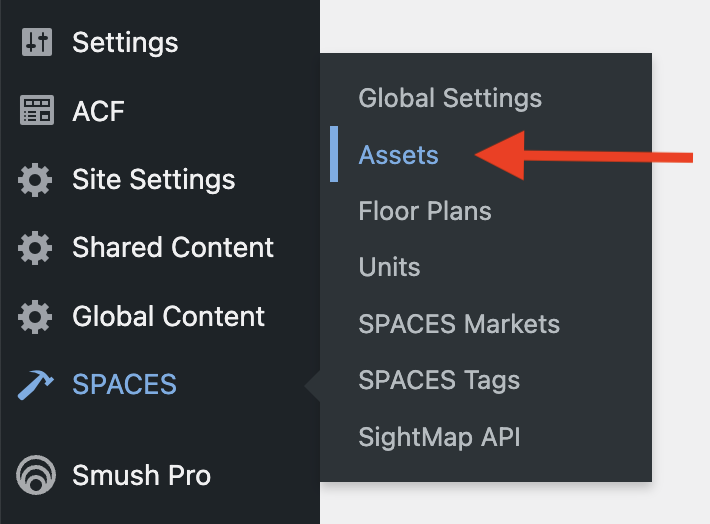This screenshot has width=710, height=524.
Task: Select Assets in the flyout submenu
Action: click(x=398, y=155)
